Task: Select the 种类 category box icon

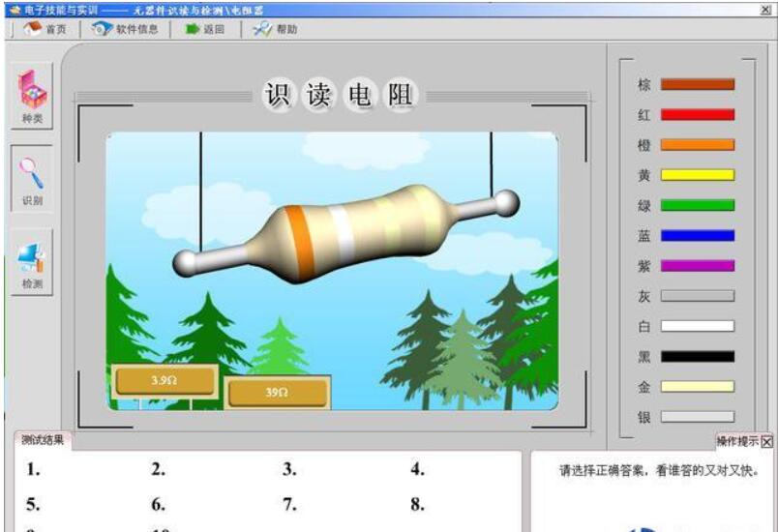Action: [x=32, y=96]
